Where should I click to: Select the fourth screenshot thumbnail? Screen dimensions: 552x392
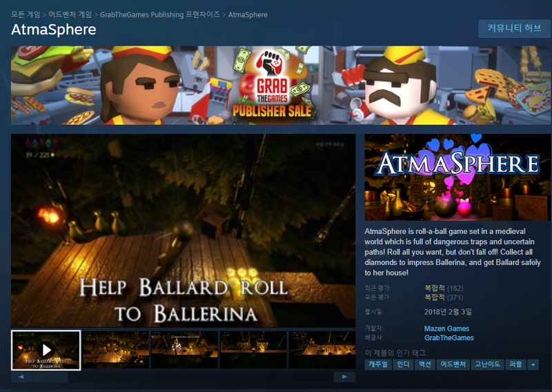pyautogui.click(x=253, y=350)
